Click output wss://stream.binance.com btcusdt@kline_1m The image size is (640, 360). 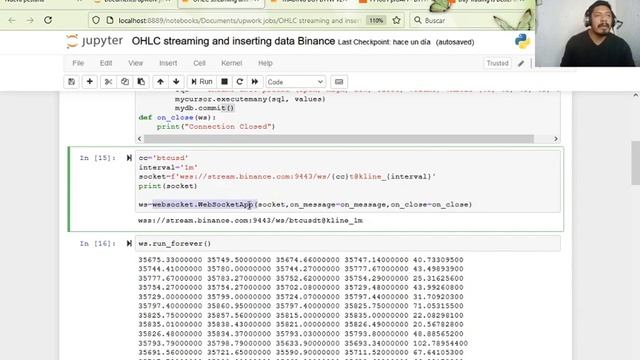coord(250,220)
